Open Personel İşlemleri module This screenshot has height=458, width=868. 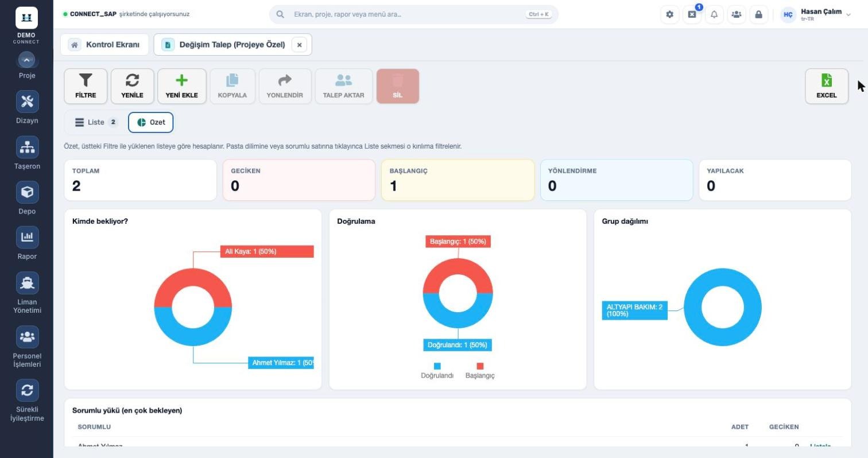tap(27, 347)
